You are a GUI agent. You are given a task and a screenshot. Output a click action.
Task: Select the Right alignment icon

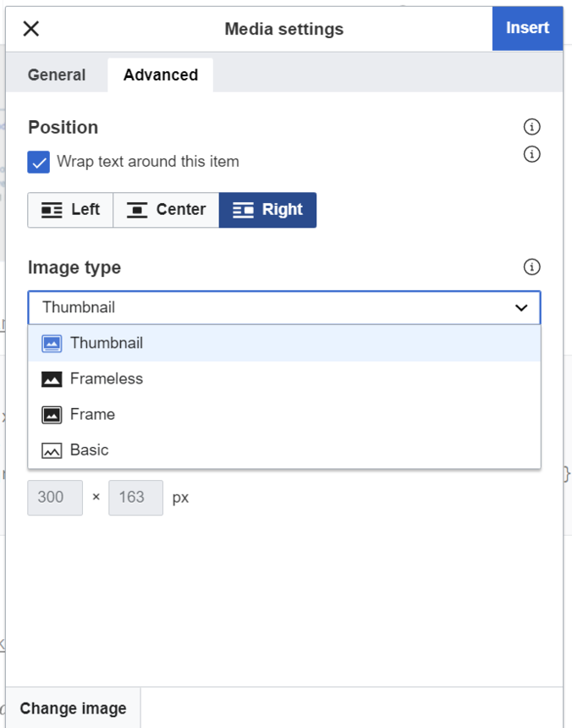[243, 210]
